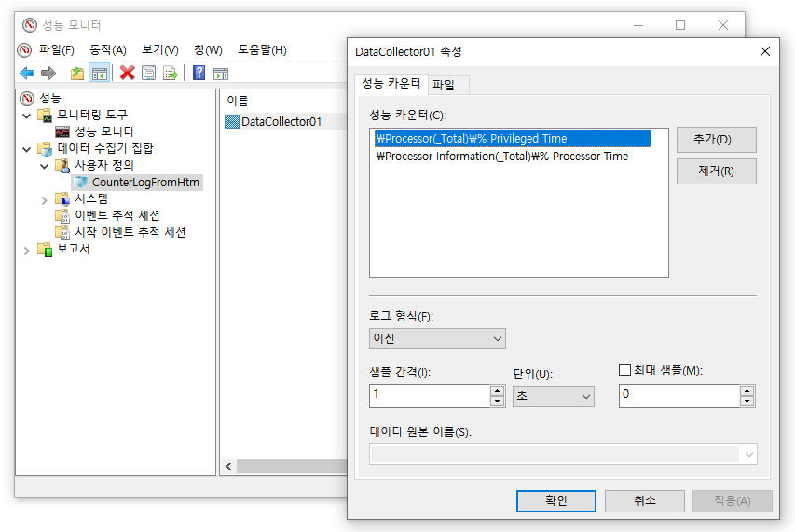Click the Back arrow in the toolbar
The image size is (795, 532).
pos(27,74)
